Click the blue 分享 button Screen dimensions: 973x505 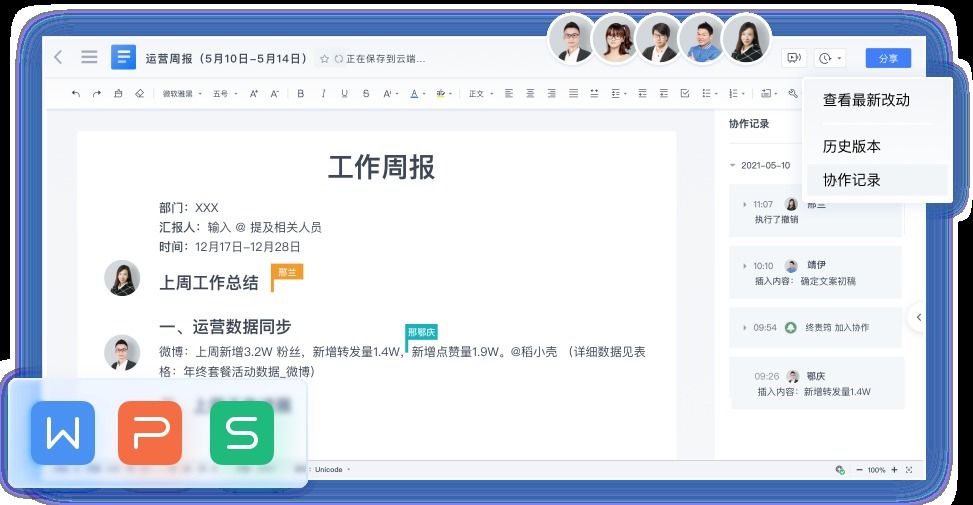(888, 59)
